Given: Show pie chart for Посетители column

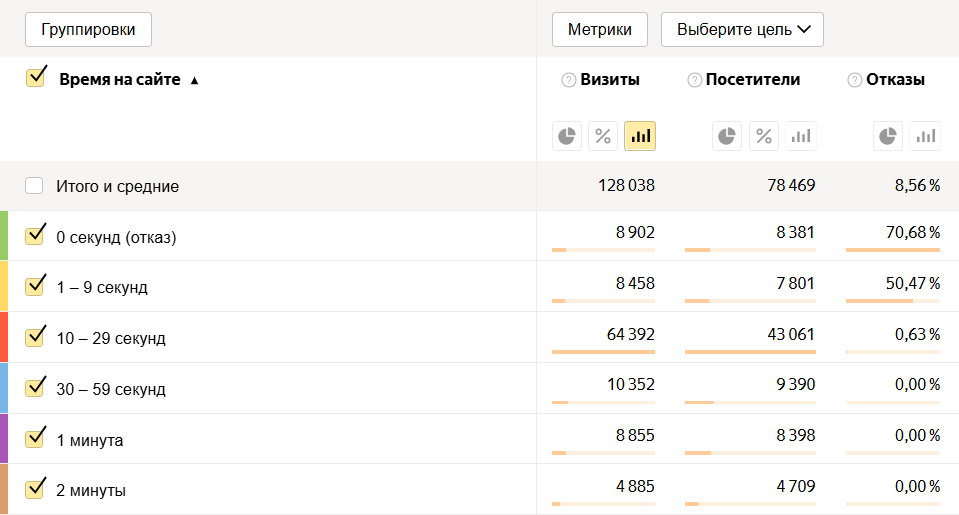Looking at the screenshot, I should pos(728,136).
